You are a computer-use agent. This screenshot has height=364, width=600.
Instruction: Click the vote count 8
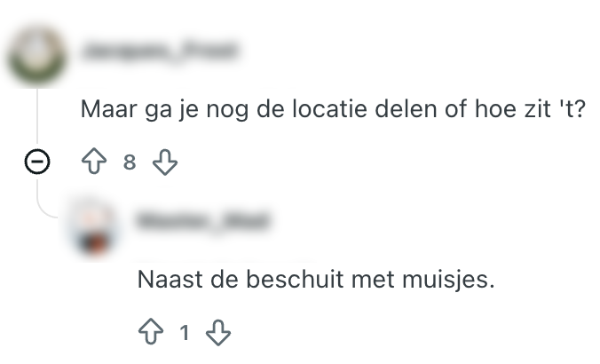[x=130, y=162]
